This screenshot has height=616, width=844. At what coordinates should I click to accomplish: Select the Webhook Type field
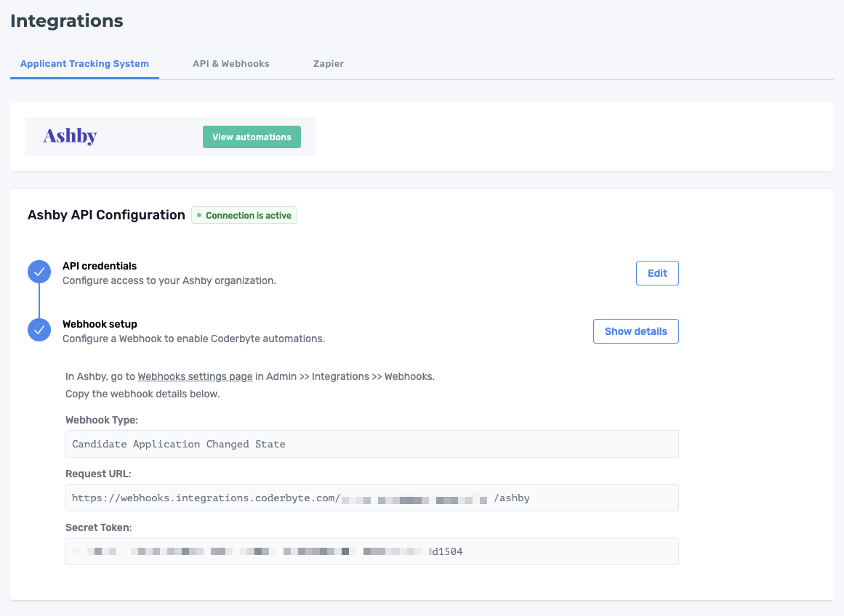[x=372, y=444]
